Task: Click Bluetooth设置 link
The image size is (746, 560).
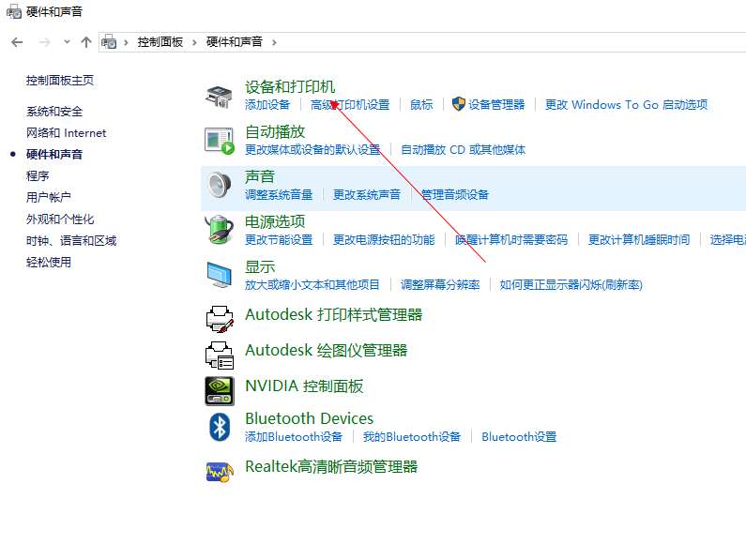Action: (519, 437)
